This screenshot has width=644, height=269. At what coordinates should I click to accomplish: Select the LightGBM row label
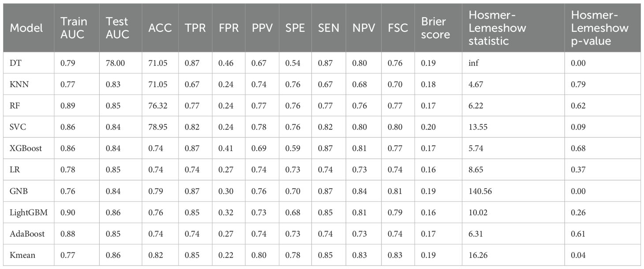click(x=29, y=212)
